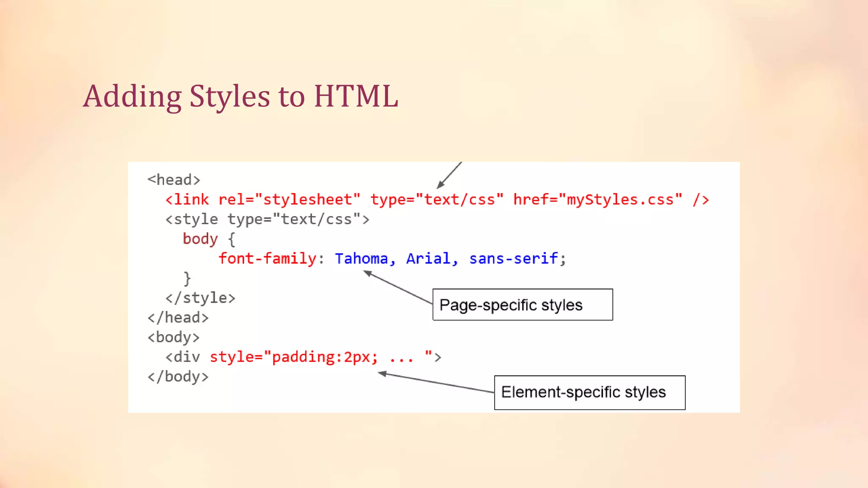Click the "body {" selector line
This screenshot has height=488, width=868.
(x=209, y=239)
